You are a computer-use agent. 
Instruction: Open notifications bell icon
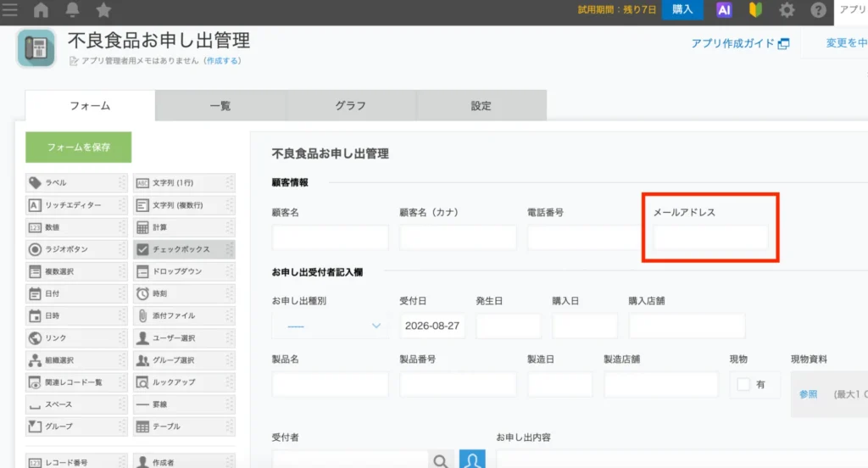pyautogui.click(x=72, y=9)
